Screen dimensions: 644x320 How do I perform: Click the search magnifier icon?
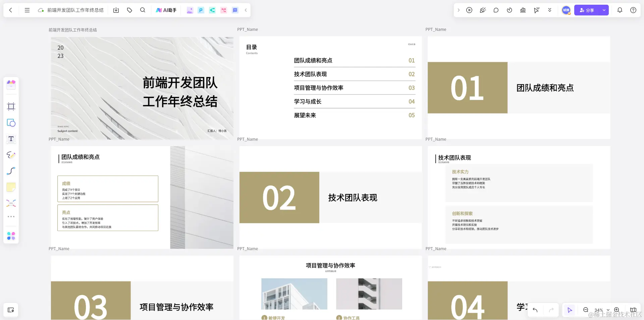(x=143, y=10)
